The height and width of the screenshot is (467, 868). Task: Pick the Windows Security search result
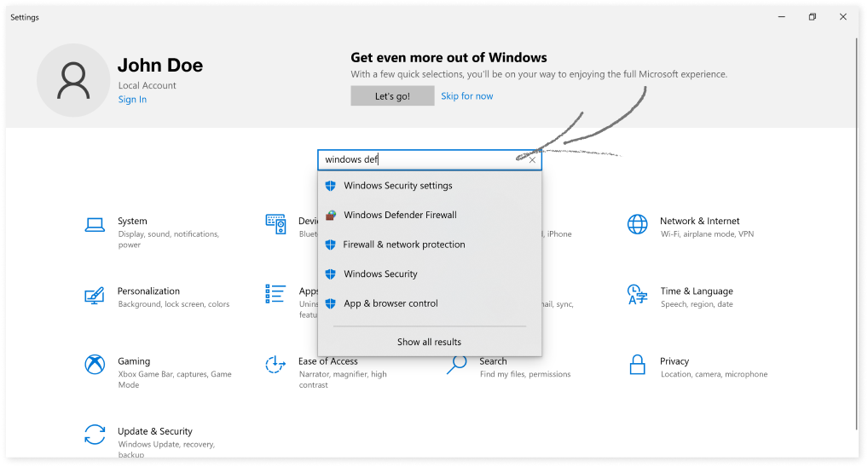pos(380,274)
